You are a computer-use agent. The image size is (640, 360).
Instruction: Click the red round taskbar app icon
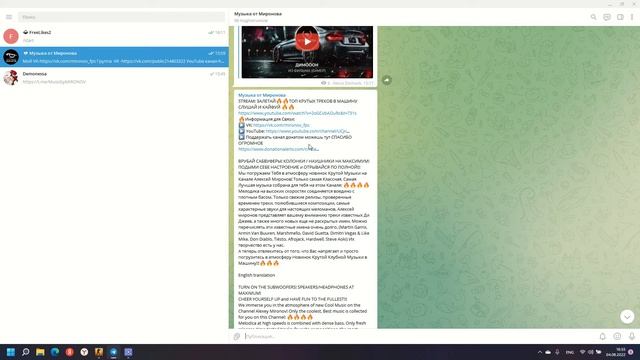[x=69, y=352]
